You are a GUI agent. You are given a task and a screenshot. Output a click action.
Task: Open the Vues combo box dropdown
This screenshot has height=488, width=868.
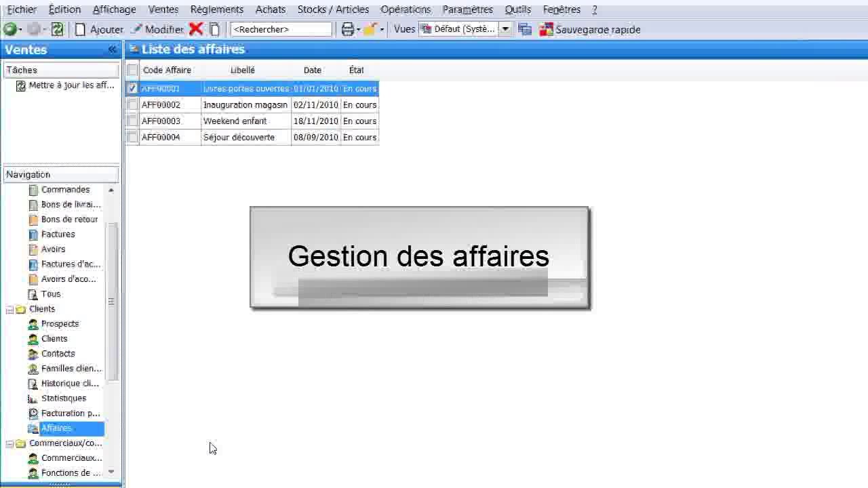click(x=505, y=29)
